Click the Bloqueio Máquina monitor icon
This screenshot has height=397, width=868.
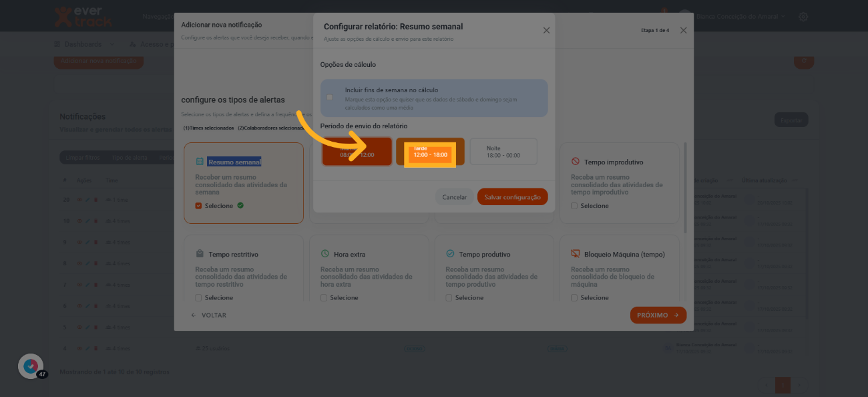pos(576,254)
